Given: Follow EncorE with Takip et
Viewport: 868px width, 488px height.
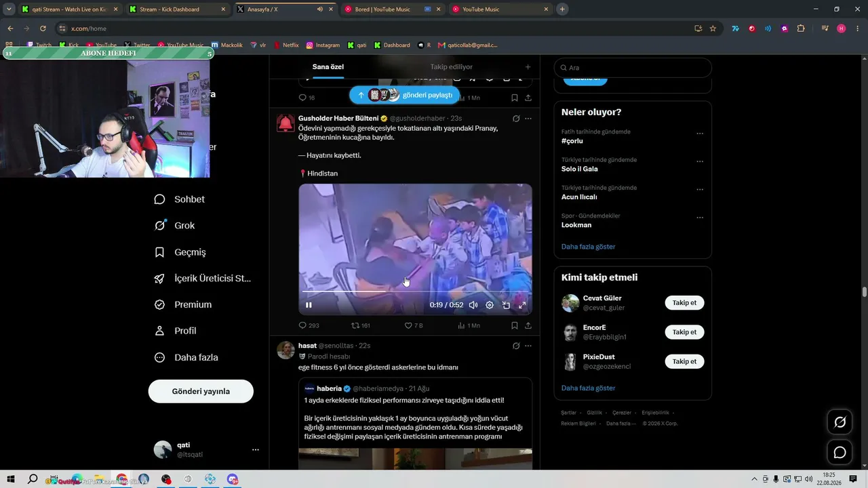Looking at the screenshot, I should (x=684, y=332).
